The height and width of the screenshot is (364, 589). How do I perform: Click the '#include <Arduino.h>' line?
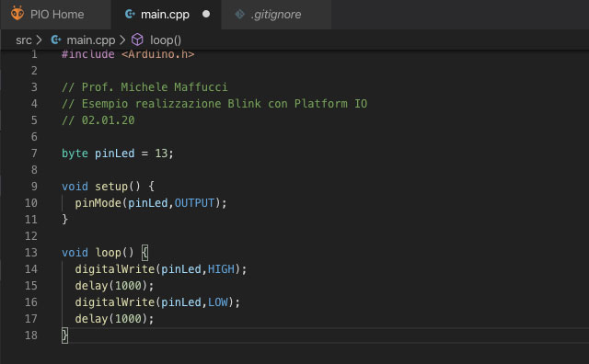coord(128,54)
